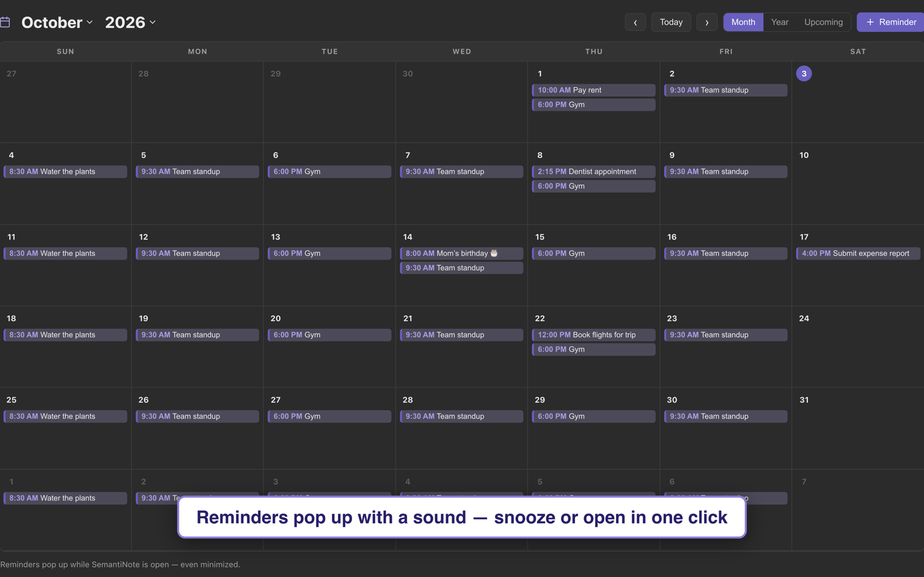Select the Gym reminder on October 6
The image size is (924, 577).
point(329,172)
